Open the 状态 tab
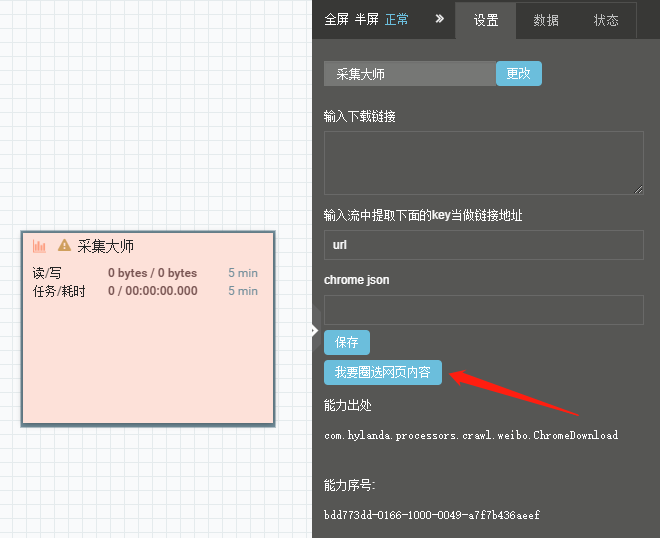 606,20
